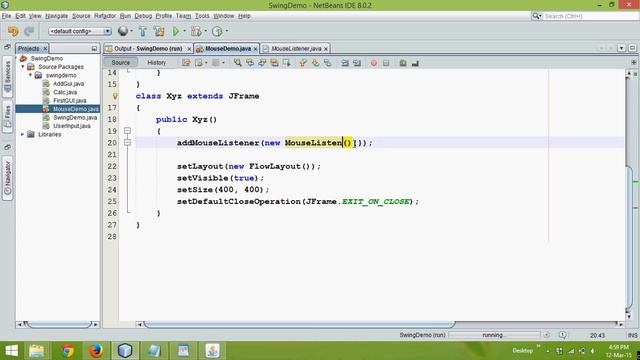Click Next Bookmark icon

(315, 63)
